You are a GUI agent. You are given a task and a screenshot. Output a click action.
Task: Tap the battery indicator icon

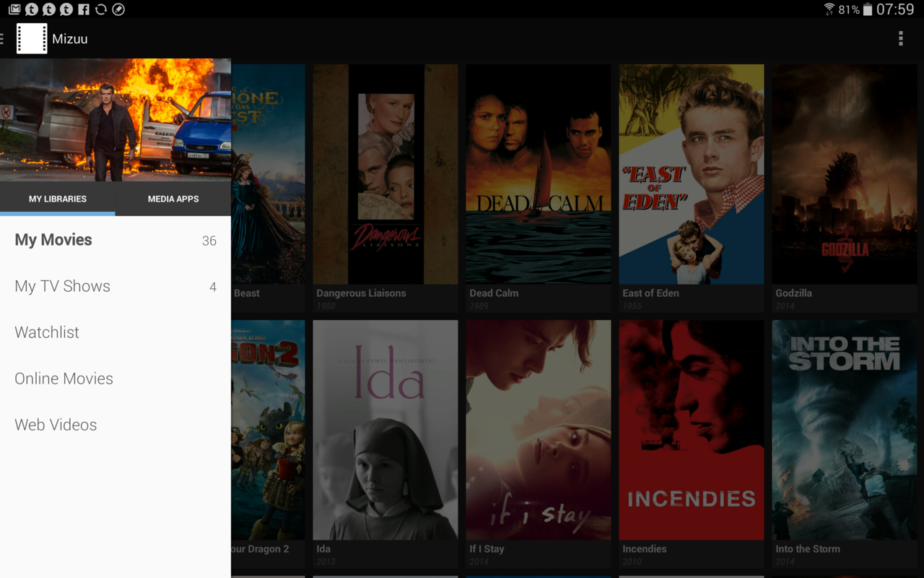pyautogui.click(x=867, y=9)
